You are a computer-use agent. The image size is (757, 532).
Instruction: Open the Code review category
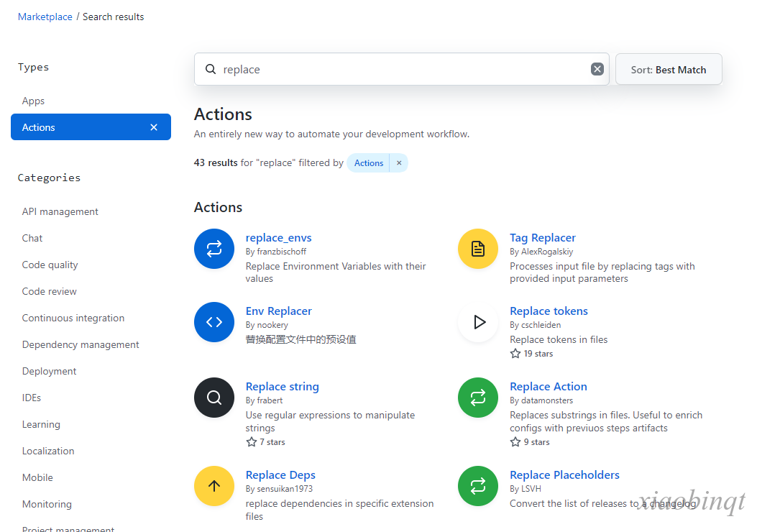point(49,291)
